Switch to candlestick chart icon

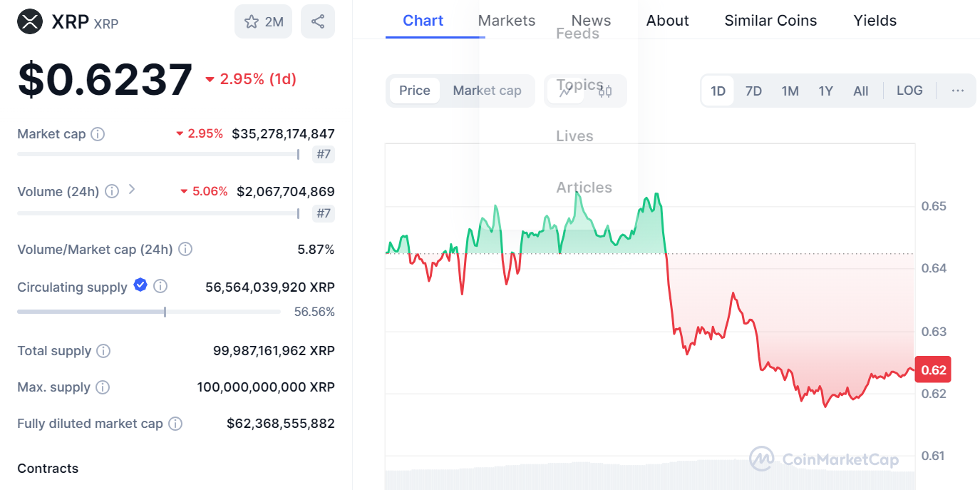605,91
